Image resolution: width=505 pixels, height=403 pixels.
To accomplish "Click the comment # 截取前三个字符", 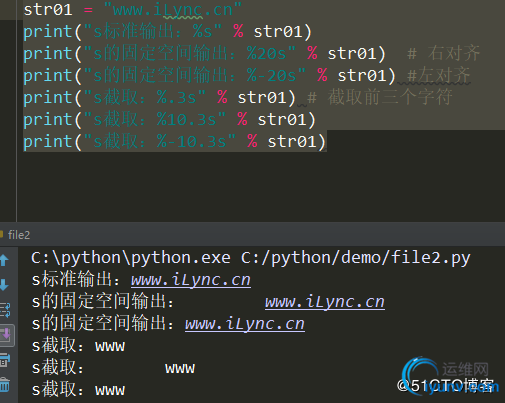I will [380, 97].
